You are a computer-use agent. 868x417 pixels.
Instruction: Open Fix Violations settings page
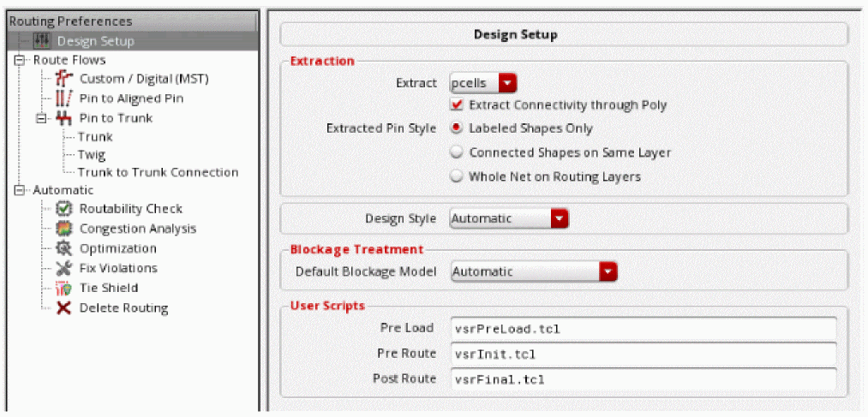[118, 268]
